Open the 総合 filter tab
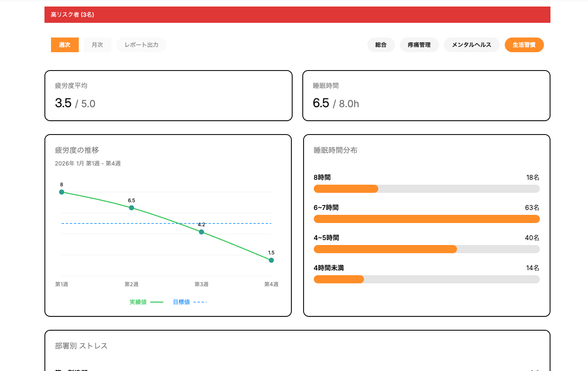 point(381,45)
